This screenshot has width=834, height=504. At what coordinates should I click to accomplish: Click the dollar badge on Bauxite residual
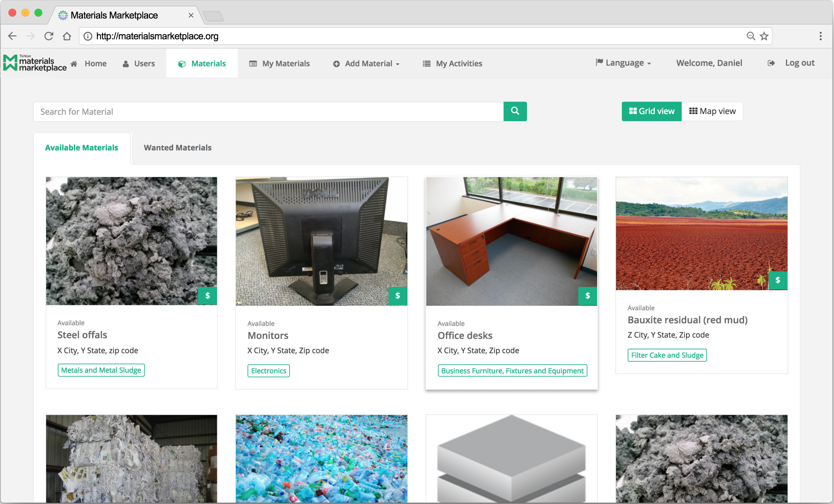[778, 280]
